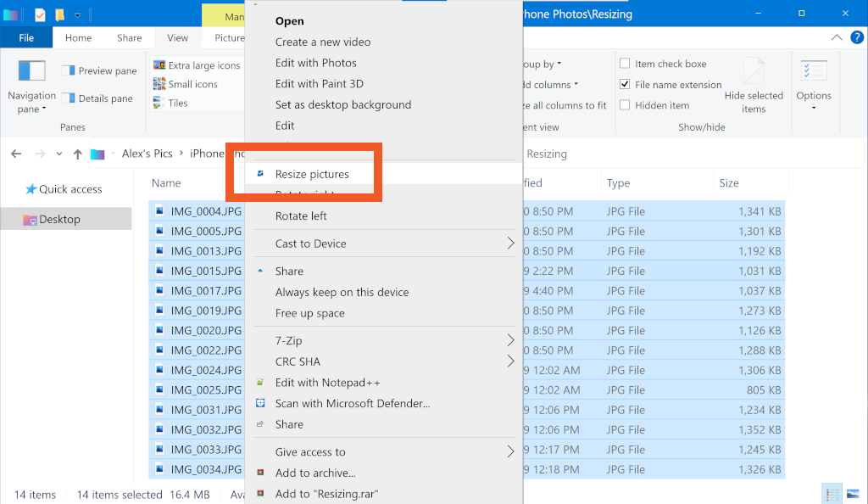Screen dimensions: 868x504
Task: Click the Up arrow navigation button
Action: [78, 154]
